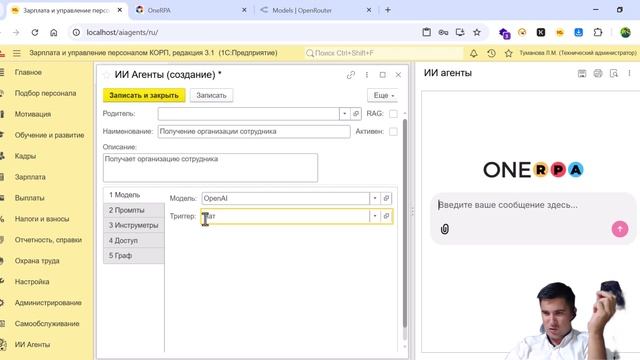Click into the Описание text area

[210, 168]
